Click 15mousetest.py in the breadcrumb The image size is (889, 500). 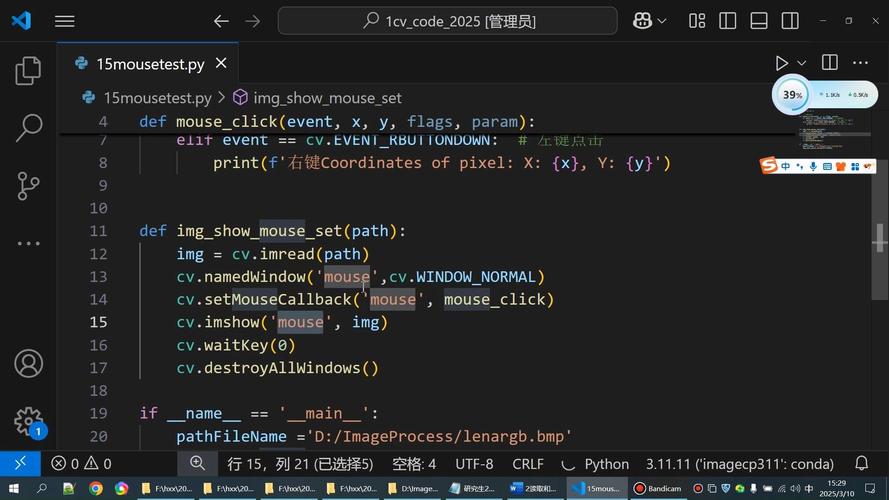coord(157,98)
